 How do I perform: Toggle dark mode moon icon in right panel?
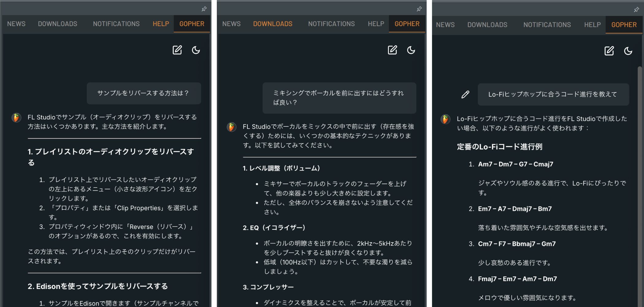[628, 51]
